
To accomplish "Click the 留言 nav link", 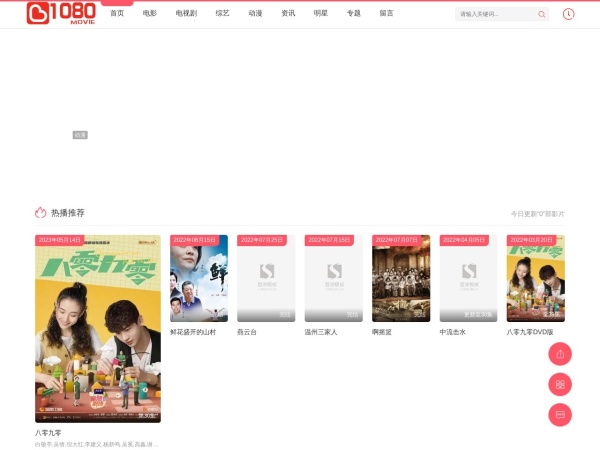I will (386, 14).
